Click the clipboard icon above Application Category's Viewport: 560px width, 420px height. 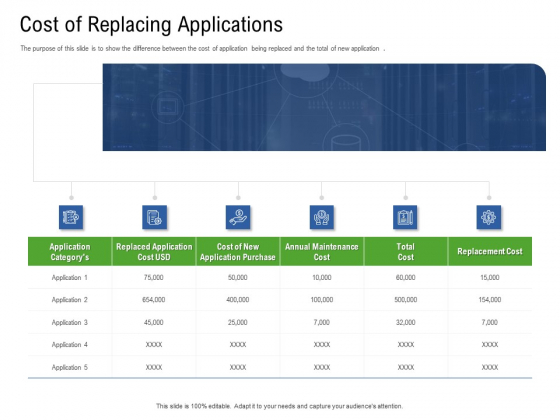tap(71, 217)
